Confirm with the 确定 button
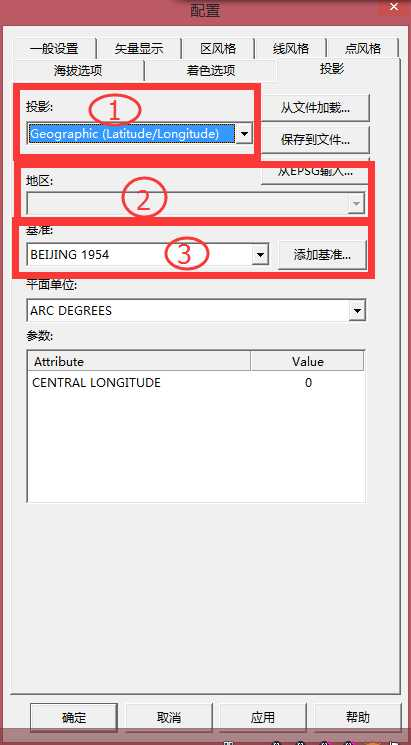This screenshot has height=745, width=411. (x=74, y=717)
